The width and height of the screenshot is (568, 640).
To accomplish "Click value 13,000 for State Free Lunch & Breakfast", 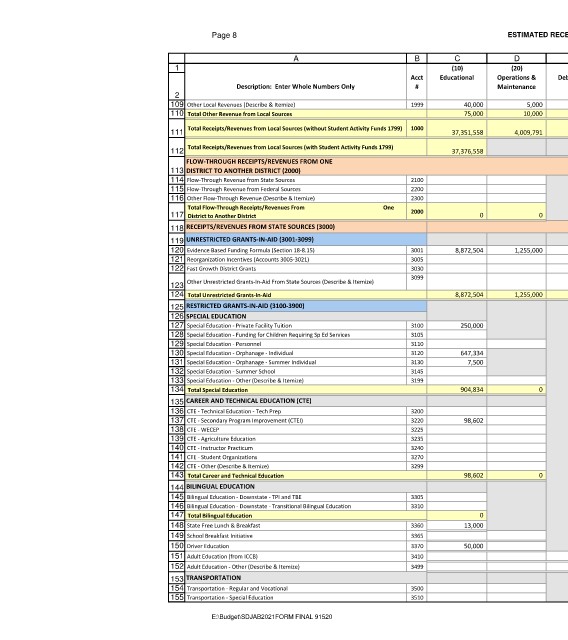I will coord(473,526).
